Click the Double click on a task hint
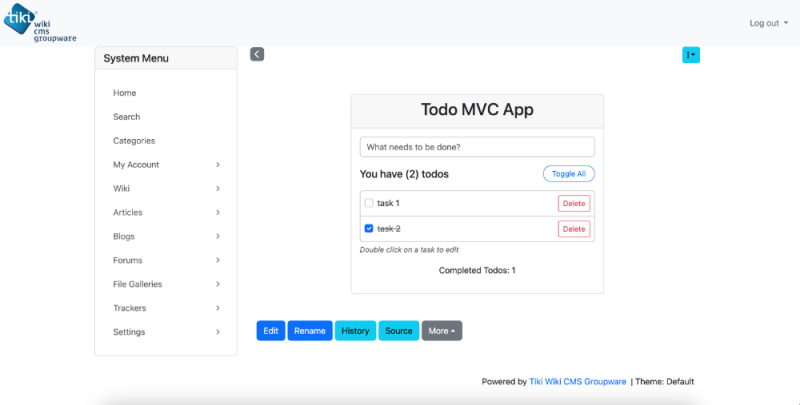The image size is (800, 405). pyautogui.click(x=409, y=250)
